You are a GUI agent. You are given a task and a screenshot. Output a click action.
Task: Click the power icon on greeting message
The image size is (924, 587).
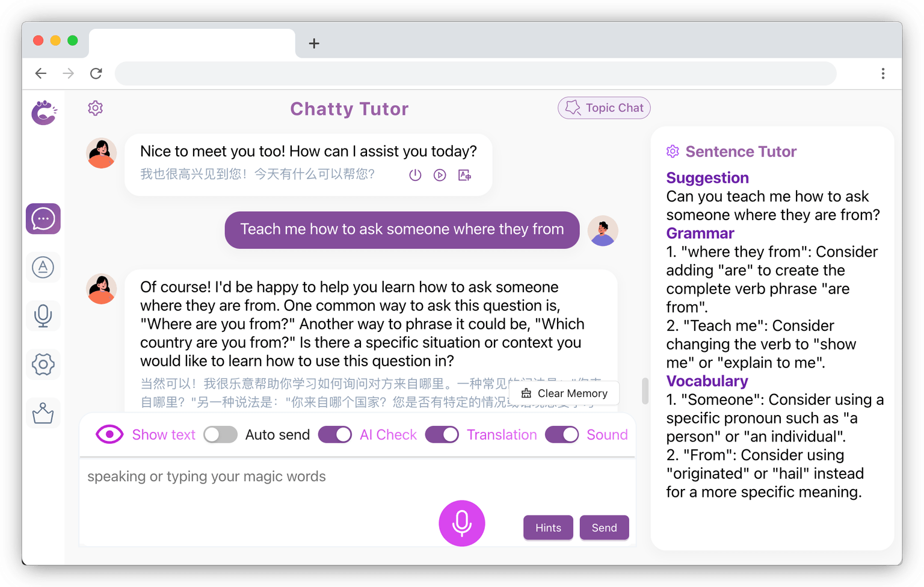tap(415, 175)
